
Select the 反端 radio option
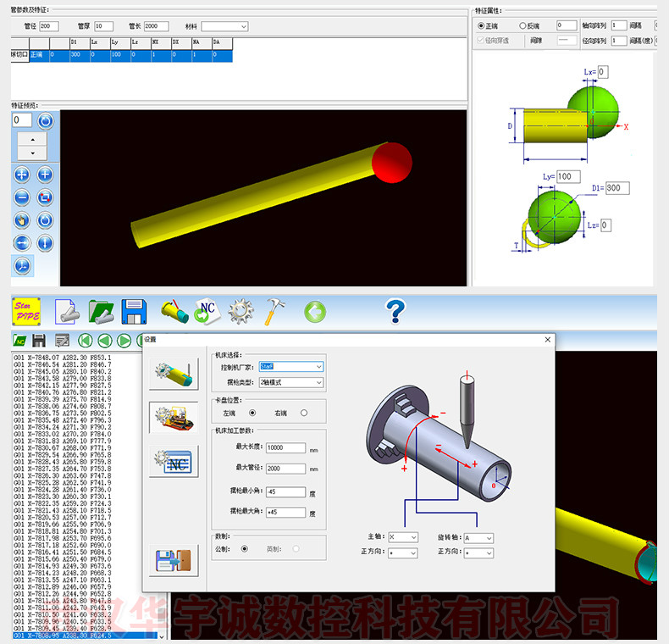(x=522, y=26)
